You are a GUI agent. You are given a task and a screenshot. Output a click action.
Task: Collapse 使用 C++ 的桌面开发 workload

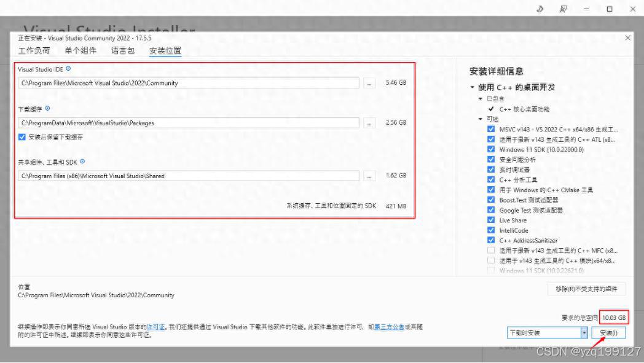click(473, 87)
